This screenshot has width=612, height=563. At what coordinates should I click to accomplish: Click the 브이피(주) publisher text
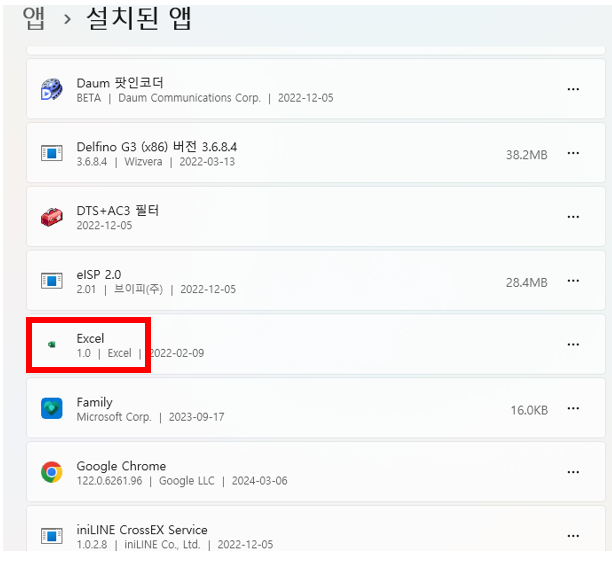(x=138, y=289)
